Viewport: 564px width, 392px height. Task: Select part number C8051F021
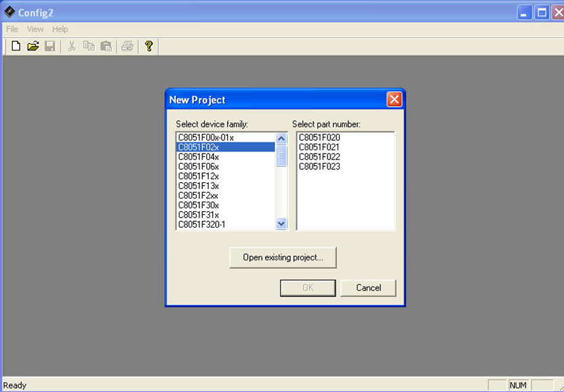pyautogui.click(x=345, y=147)
